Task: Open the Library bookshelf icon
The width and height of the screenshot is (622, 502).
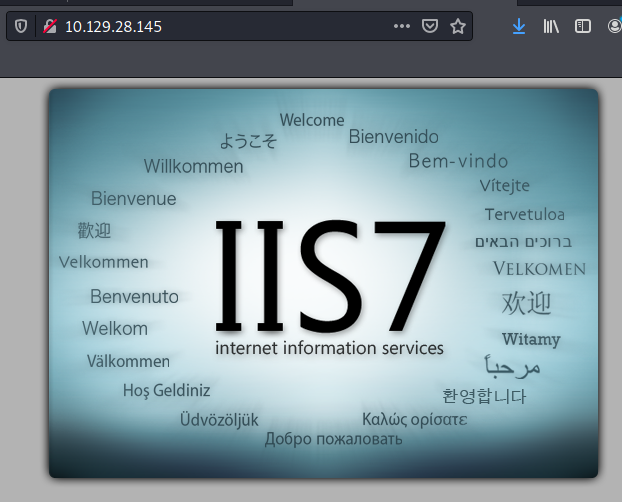Action: click(551, 27)
